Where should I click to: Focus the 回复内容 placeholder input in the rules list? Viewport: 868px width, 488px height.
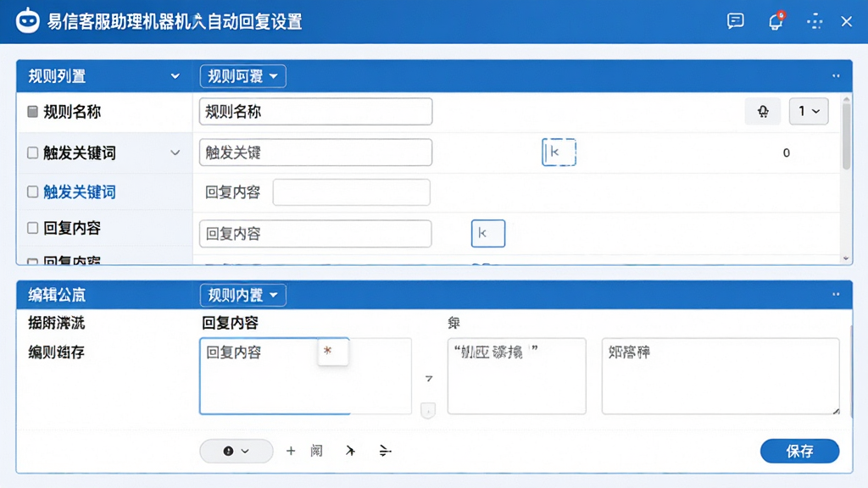[x=315, y=234]
